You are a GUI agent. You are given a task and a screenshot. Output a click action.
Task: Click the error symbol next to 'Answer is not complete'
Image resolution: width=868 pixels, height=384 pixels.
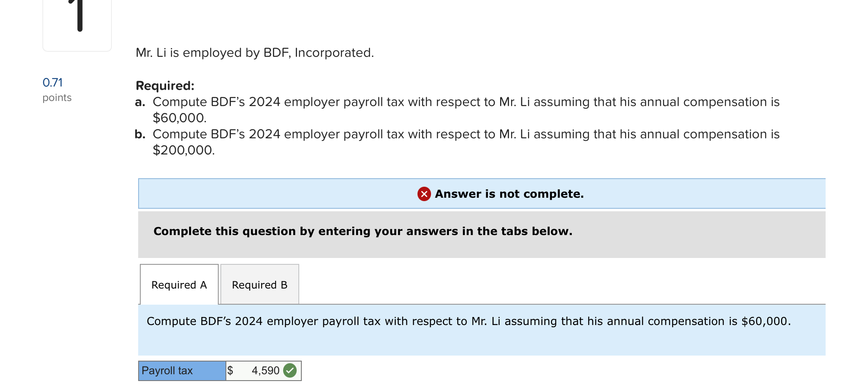(x=424, y=194)
